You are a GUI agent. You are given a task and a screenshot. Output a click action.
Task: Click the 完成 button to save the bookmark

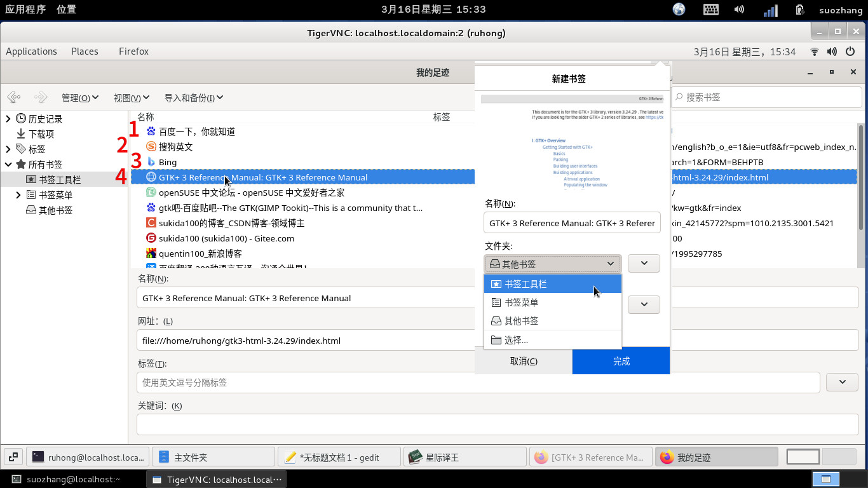pyautogui.click(x=621, y=361)
